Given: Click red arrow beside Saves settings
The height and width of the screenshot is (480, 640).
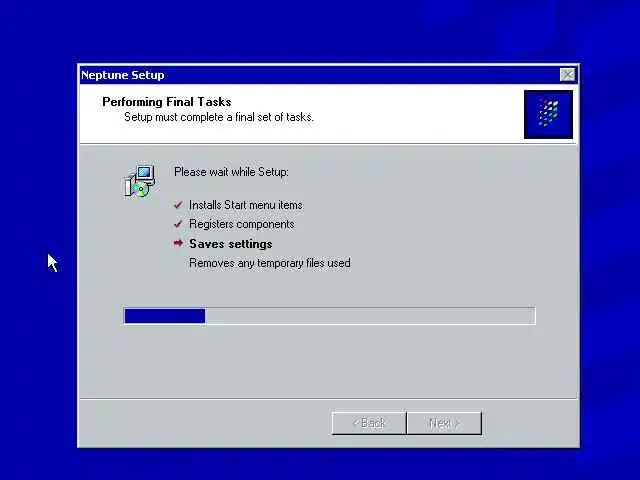Looking at the screenshot, I should pyautogui.click(x=178, y=244).
